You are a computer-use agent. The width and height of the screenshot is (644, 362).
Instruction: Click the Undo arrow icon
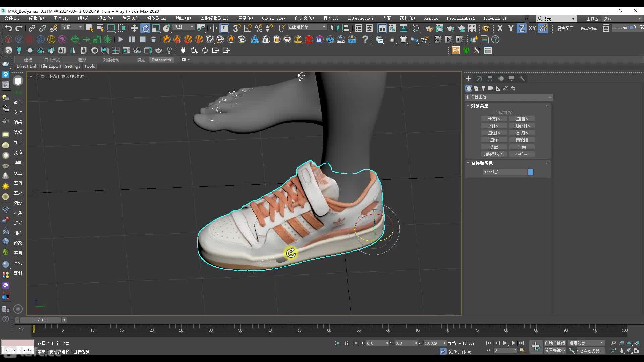tap(8, 28)
